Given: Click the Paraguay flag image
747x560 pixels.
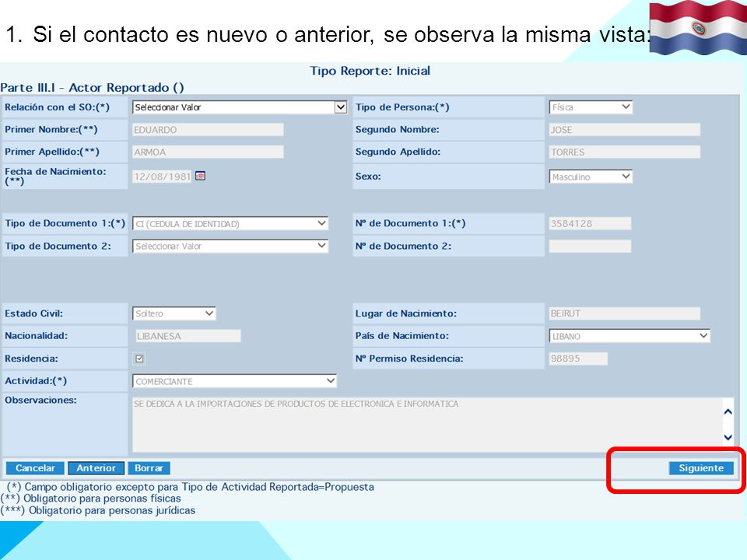Looking at the screenshot, I should pos(698,27).
